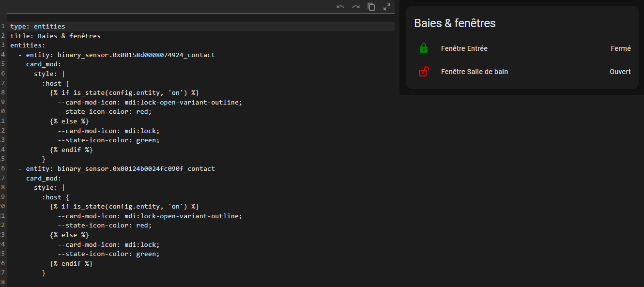Image resolution: width=644 pixels, height=287 pixels.
Task: Click the 'Fermé' state text
Action: click(x=620, y=48)
